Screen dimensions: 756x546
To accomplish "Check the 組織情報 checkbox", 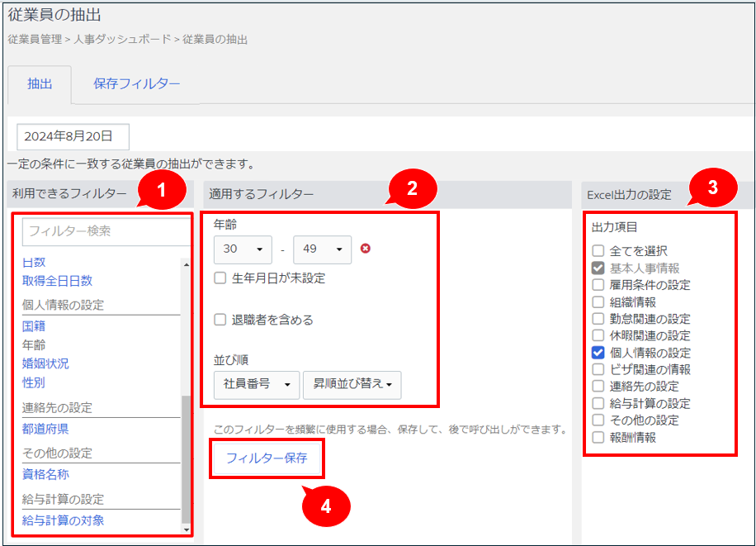I will [598, 302].
